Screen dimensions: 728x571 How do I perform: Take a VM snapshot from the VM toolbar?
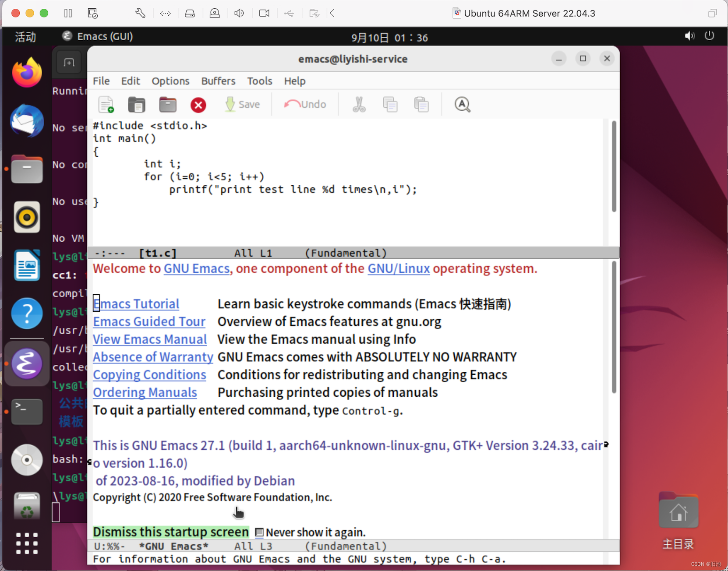tap(92, 13)
